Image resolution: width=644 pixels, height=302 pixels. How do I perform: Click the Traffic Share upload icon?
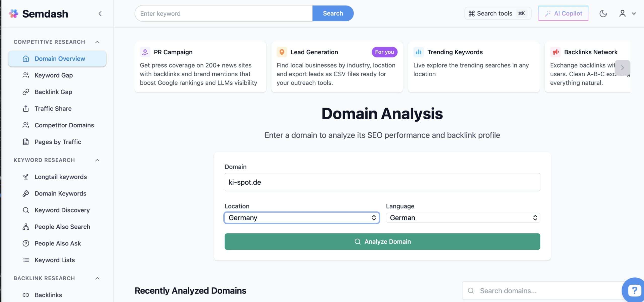(26, 108)
